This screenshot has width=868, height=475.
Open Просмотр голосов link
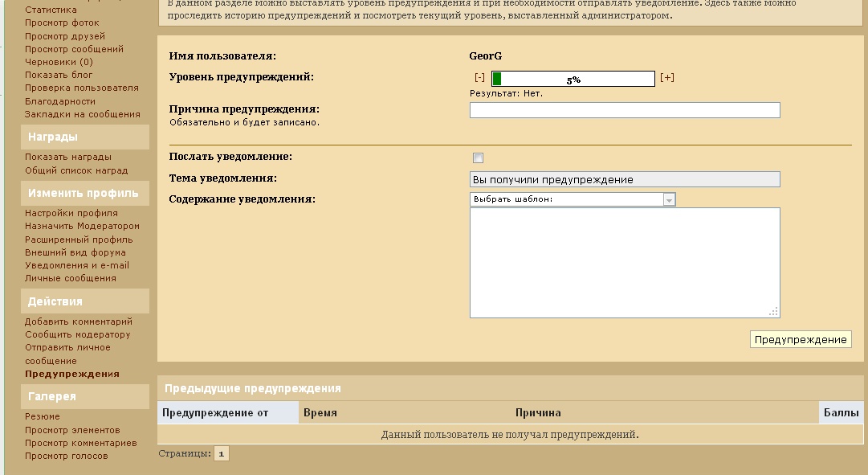[67, 457]
